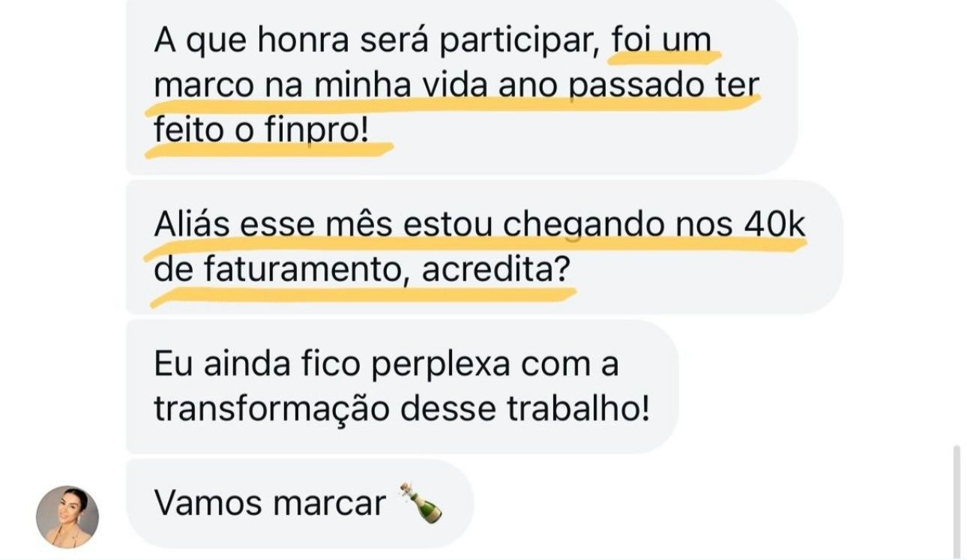Click the champagne bottle emoji
The width and height of the screenshot is (967, 560).
point(421,502)
